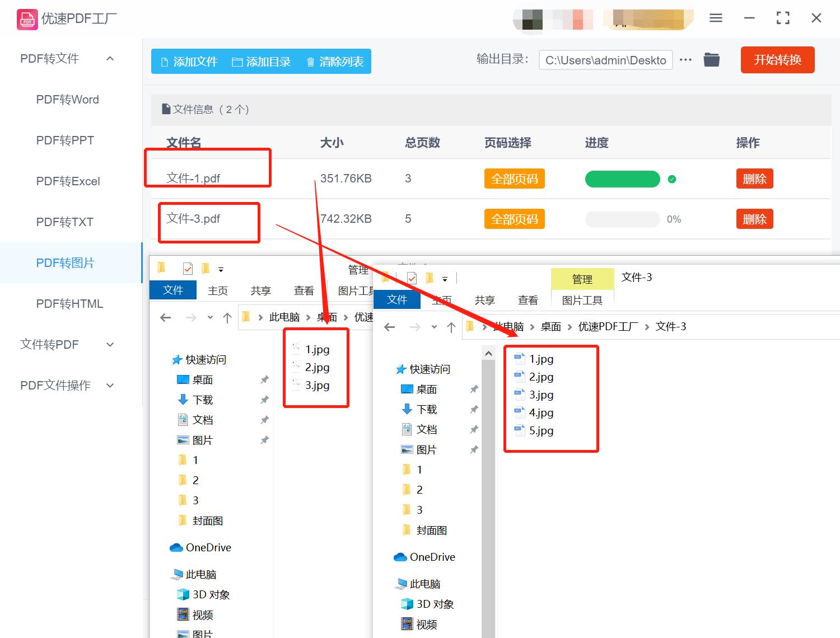Unpin 下载 from quick access
Image resolution: width=840 pixels, height=638 pixels.
pyautogui.click(x=264, y=400)
